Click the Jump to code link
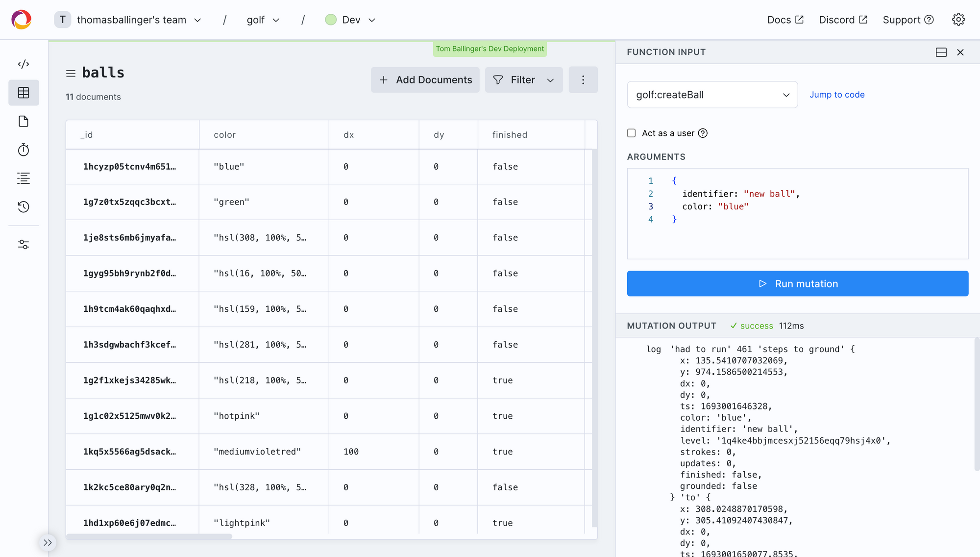This screenshot has width=980, height=557. pyautogui.click(x=836, y=95)
